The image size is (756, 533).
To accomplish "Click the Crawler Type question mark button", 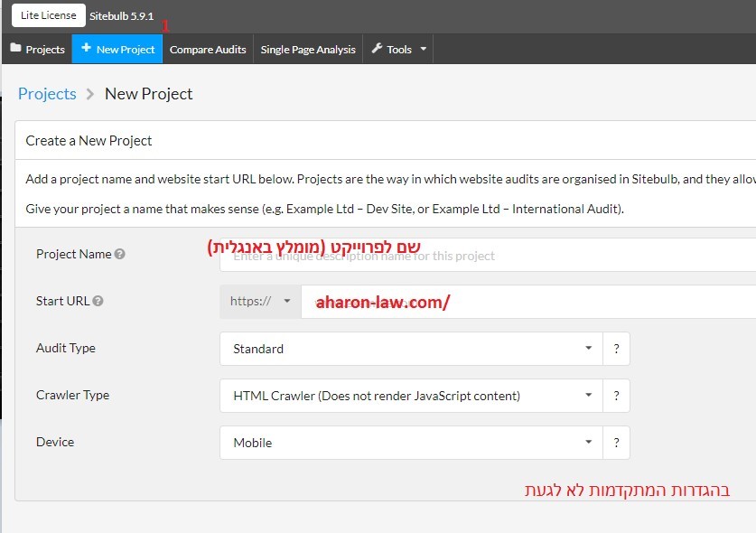I will click(616, 396).
